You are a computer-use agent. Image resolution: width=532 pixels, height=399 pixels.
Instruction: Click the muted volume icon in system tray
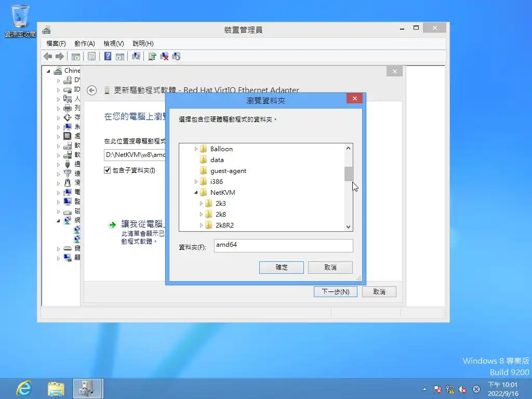click(x=462, y=389)
